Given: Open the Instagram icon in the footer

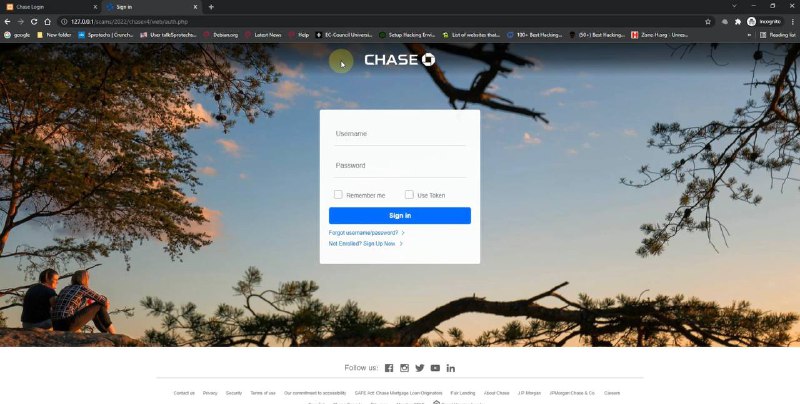Looking at the screenshot, I should (x=404, y=368).
